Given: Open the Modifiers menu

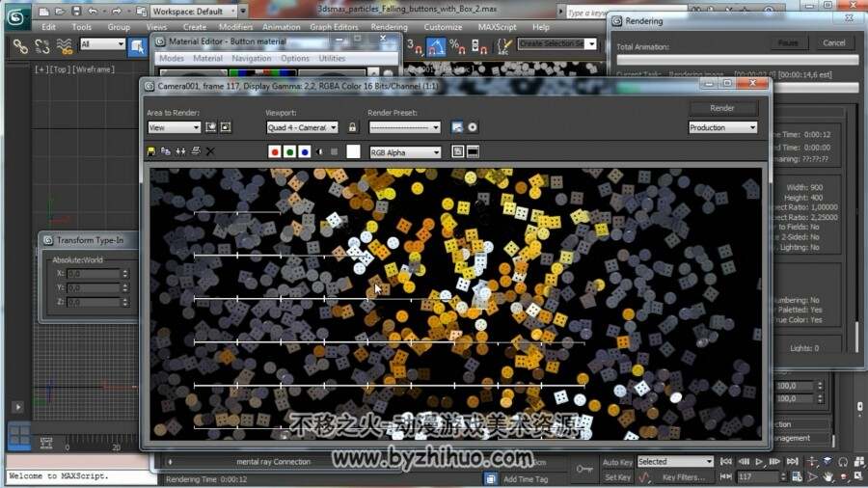Looking at the screenshot, I should tap(236, 27).
